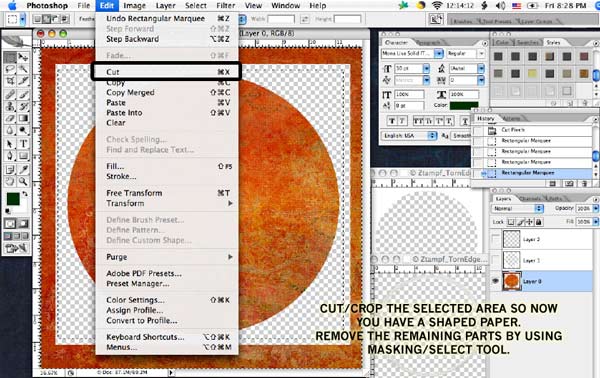
Task: Show Layer 2 visibility box
Action: tap(496, 240)
